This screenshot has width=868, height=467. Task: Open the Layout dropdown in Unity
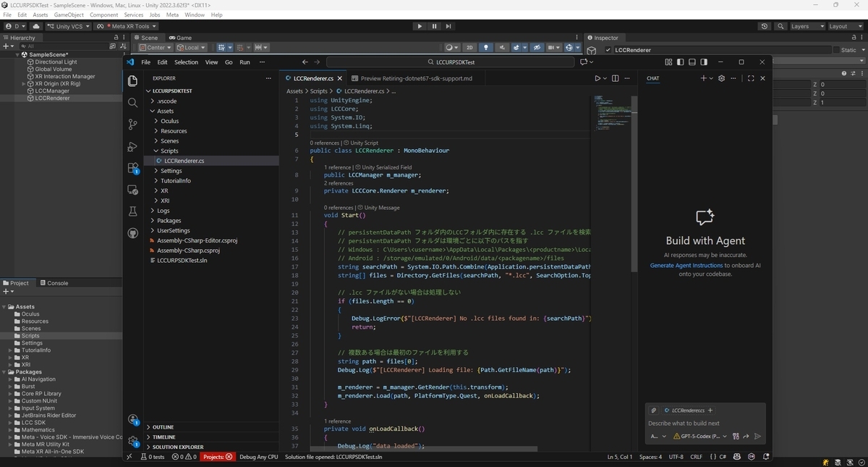click(x=846, y=26)
